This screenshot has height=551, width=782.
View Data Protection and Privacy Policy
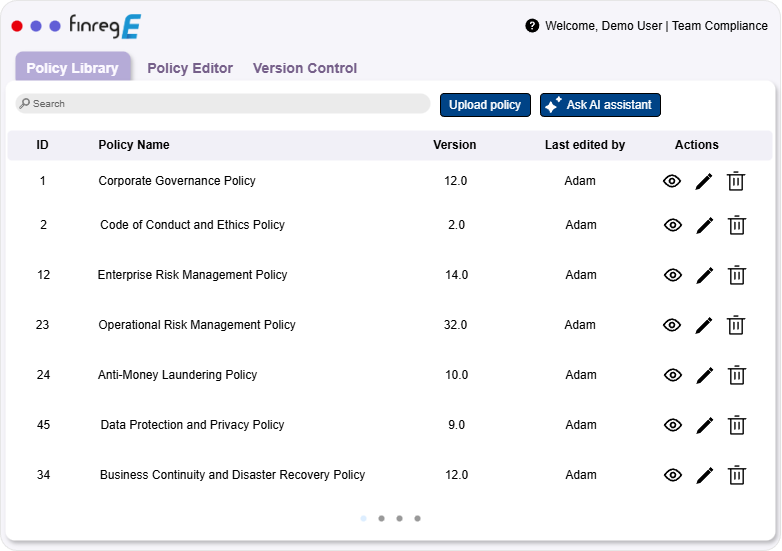point(673,425)
